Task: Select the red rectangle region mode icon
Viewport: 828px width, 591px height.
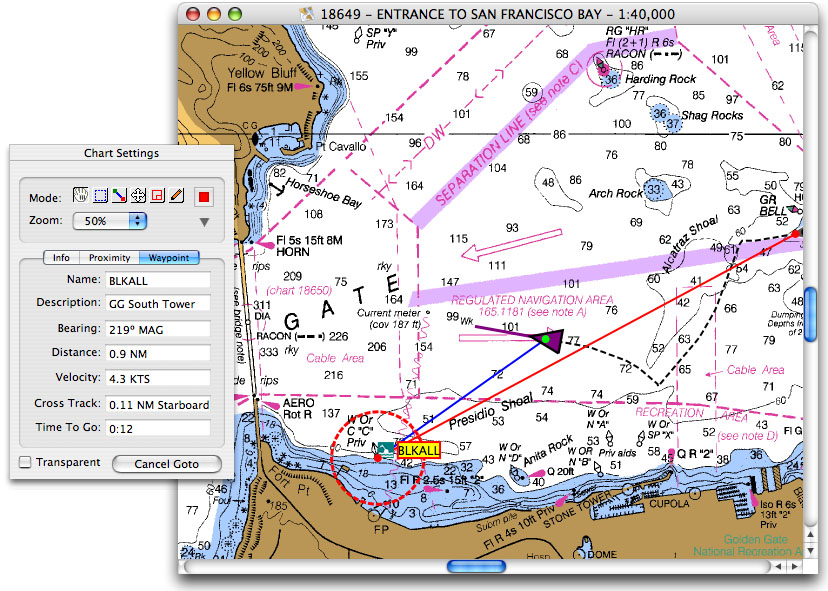Action: pos(158,196)
